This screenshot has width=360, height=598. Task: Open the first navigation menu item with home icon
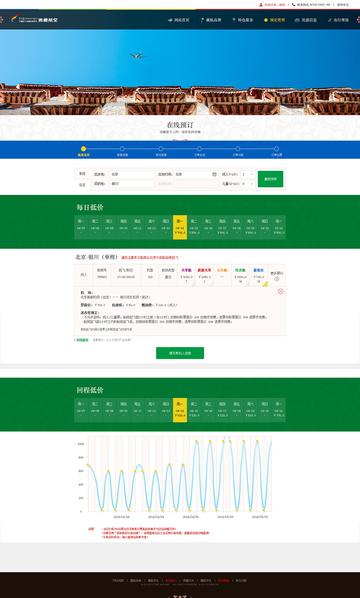coord(178,20)
